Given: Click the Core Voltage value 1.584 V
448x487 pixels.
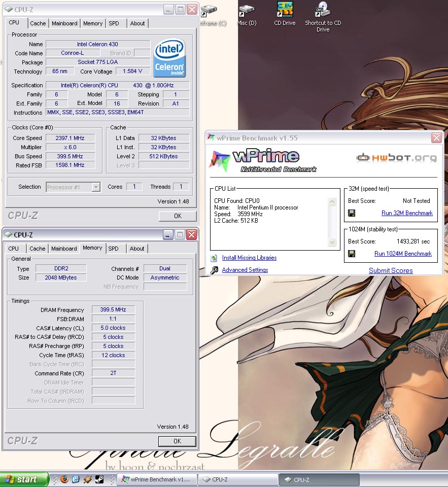Looking at the screenshot, I should [x=132, y=71].
